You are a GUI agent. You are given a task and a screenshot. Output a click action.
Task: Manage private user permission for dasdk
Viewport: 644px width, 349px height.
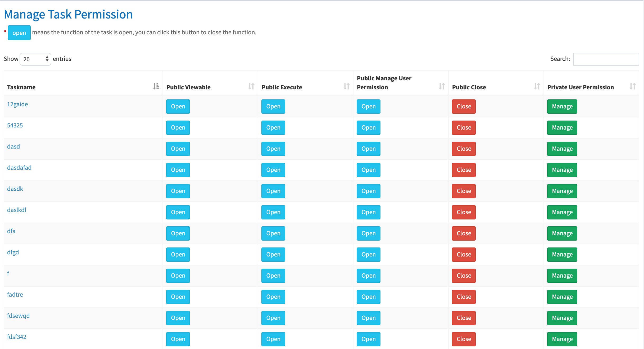562,191
